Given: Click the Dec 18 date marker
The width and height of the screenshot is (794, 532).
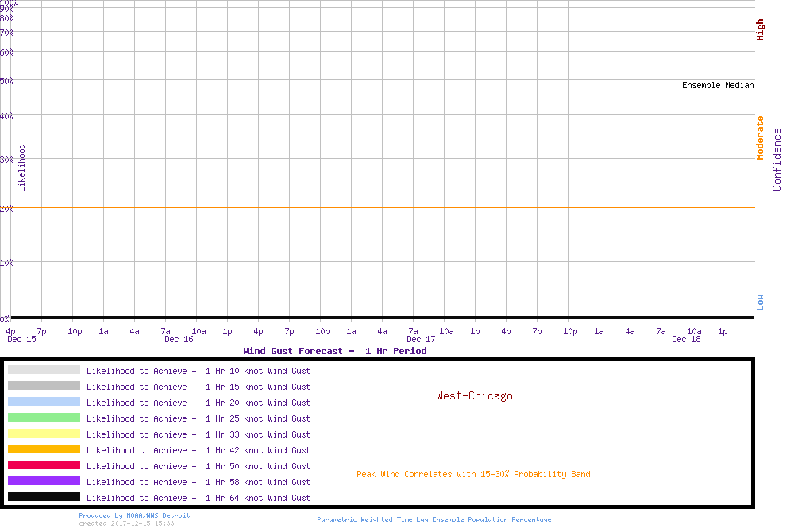Looking at the screenshot, I should pos(686,340).
